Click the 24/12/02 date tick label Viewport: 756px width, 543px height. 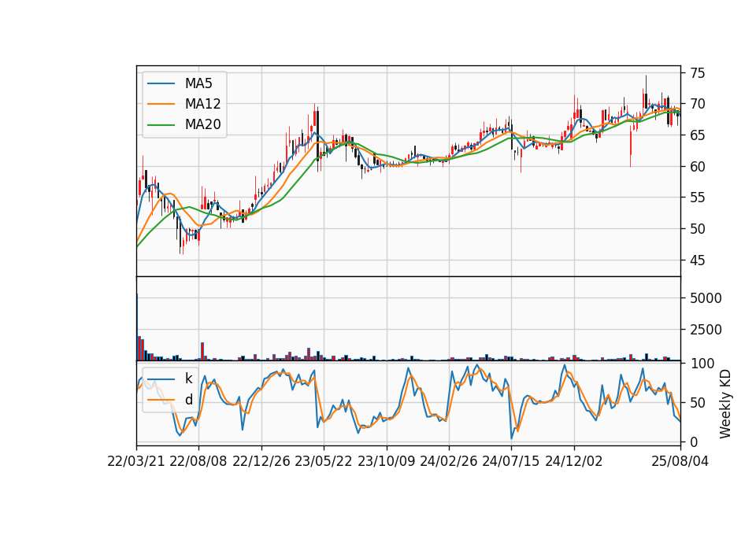point(574,461)
